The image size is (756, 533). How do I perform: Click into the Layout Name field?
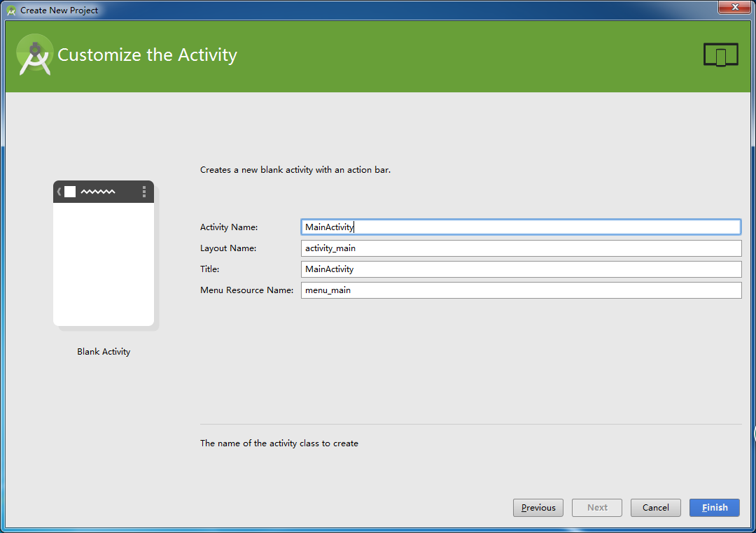[520, 248]
